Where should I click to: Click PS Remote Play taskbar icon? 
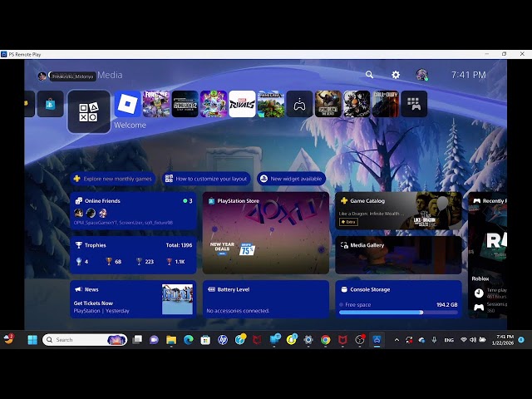coord(377,340)
